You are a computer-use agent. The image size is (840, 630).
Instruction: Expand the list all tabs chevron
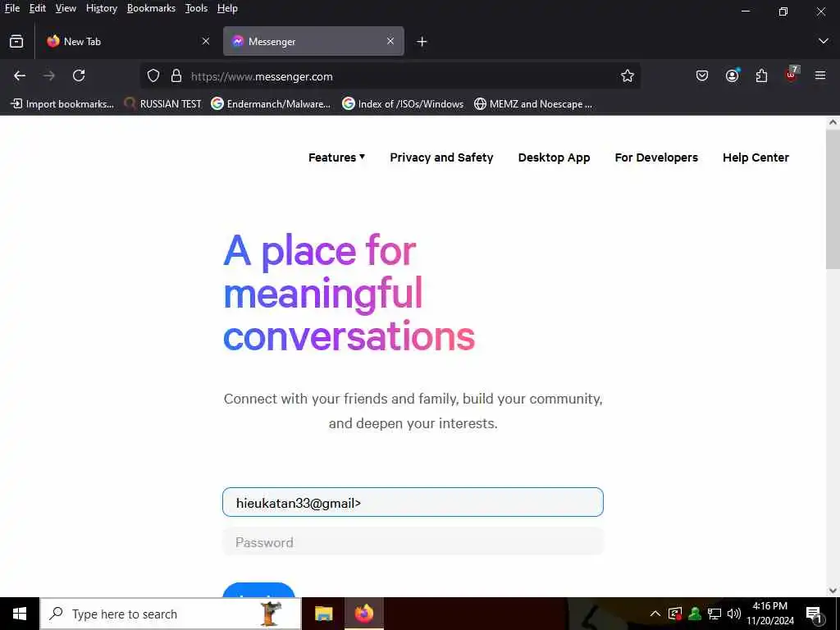824,41
